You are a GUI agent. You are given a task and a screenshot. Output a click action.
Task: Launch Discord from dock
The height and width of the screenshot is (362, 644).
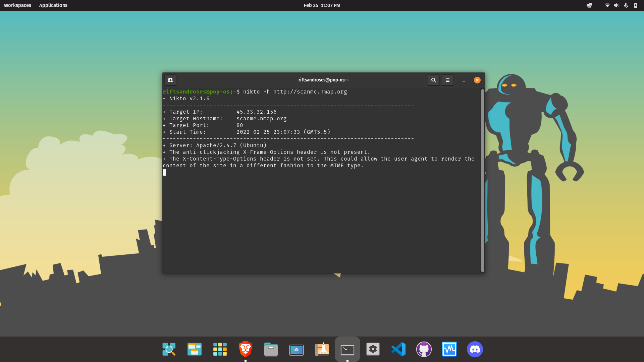pyautogui.click(x=475, y=349)
